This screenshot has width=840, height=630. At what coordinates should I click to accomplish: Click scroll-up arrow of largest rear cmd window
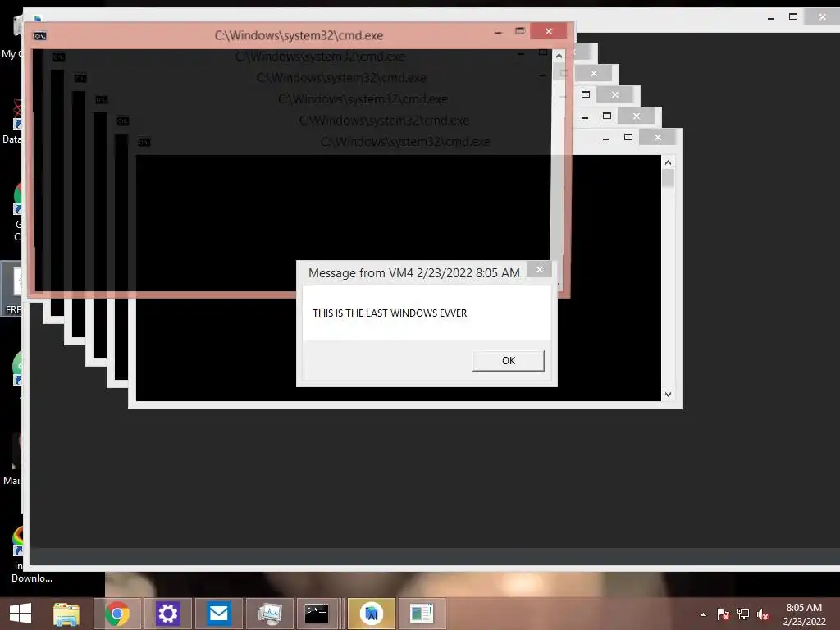click(x=668, y=162)
